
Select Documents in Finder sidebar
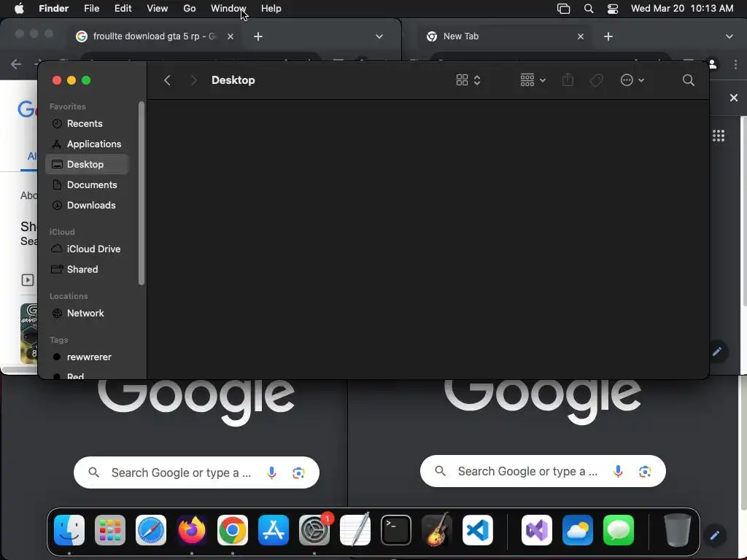pyautogui.click(x=88, y=184)
